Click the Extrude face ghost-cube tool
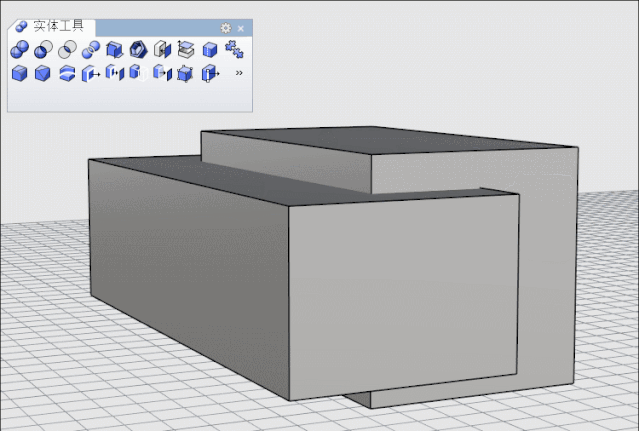Image resolution: width=639 pixels, height=431 pixels. [x=139, y=73]
